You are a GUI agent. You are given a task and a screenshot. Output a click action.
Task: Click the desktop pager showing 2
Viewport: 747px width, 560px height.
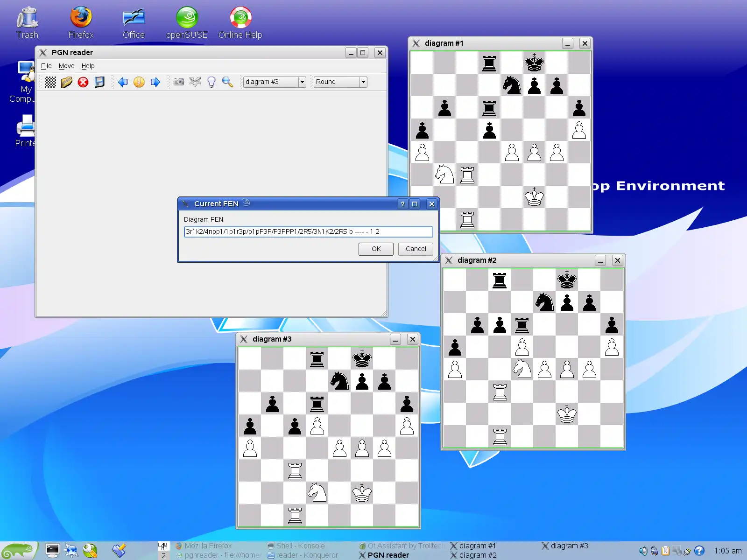[163, 555]
